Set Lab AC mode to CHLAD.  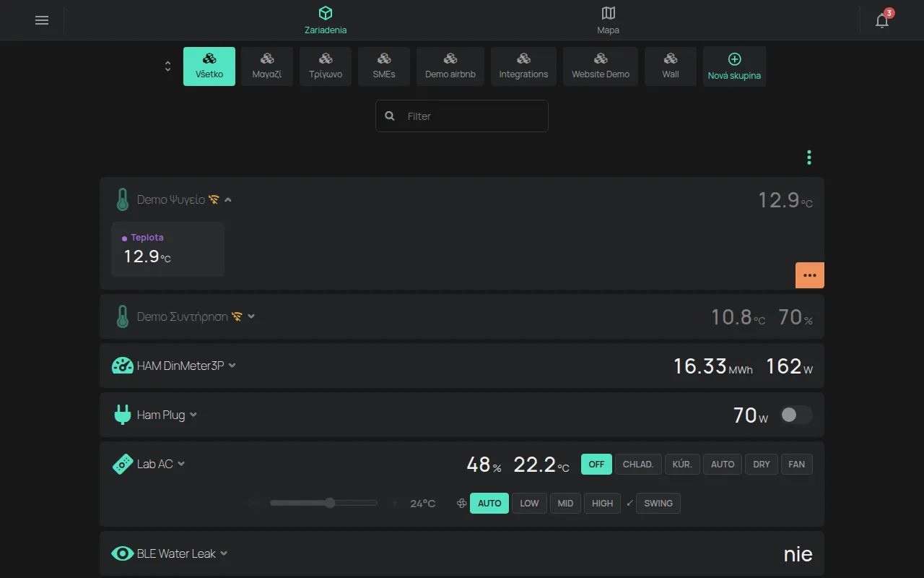[638, 464]
